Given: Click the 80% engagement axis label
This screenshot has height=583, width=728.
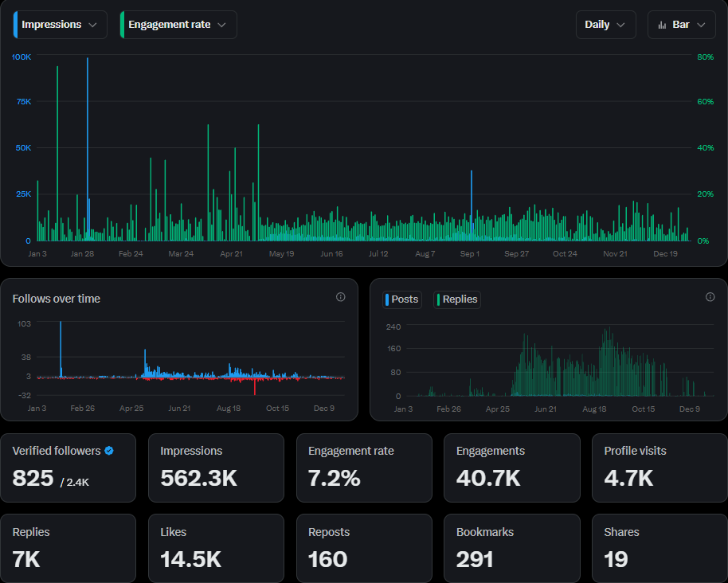Looking at the screenshot, I should (x=705, y=57).
